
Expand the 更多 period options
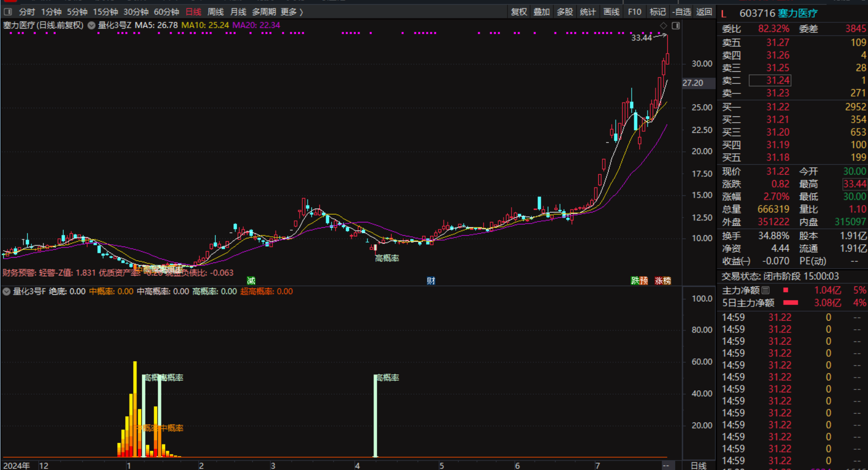[x=292, y=12]
